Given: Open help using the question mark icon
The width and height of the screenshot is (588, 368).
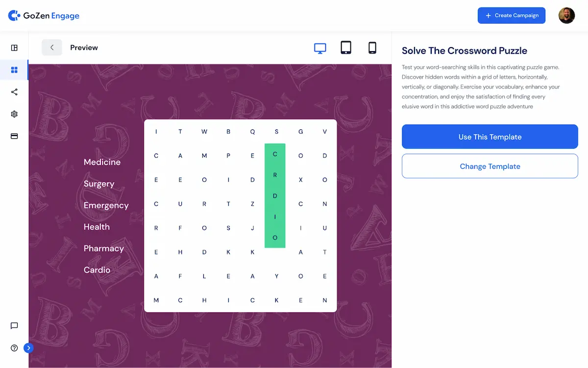Looking at the screenshot, I should 14,348.
